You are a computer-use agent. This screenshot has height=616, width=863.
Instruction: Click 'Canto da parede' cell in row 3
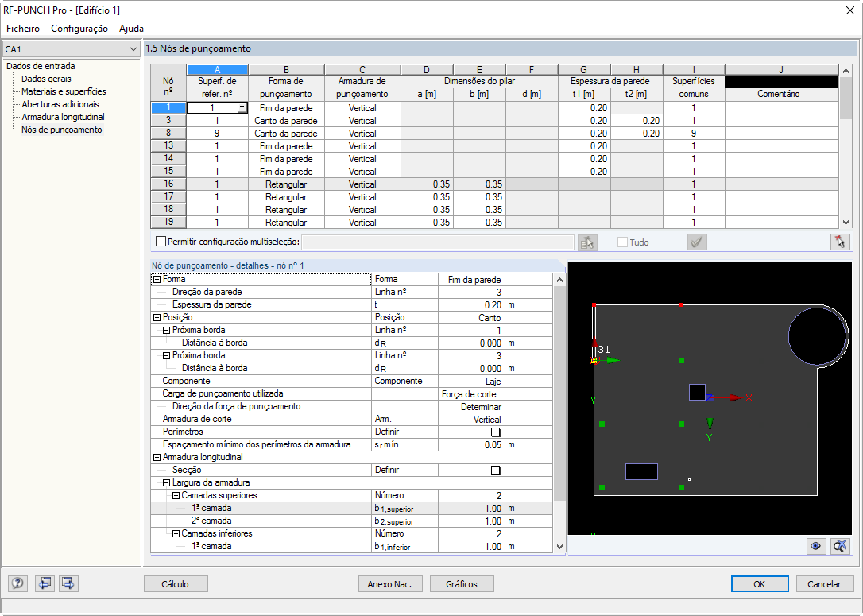286,121
